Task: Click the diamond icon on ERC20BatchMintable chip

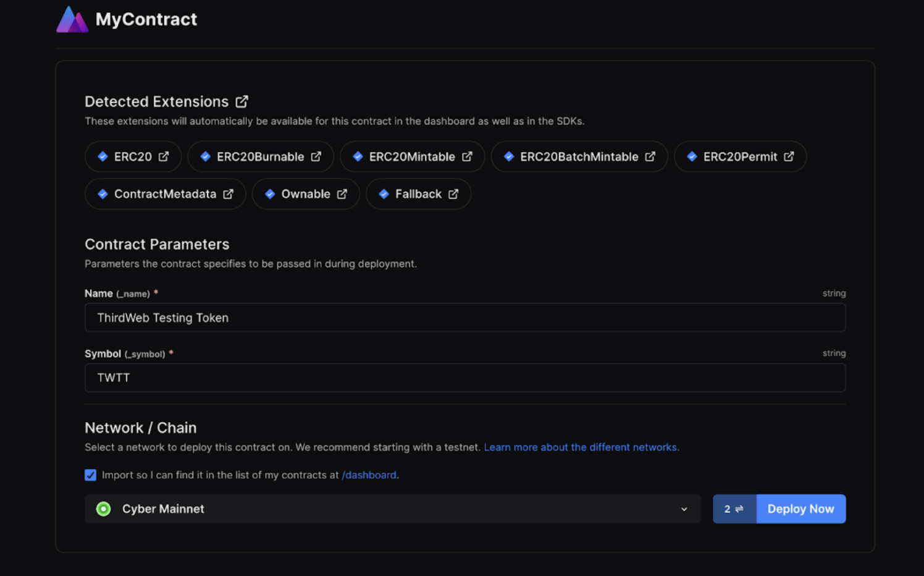Action: click(509, 157)
